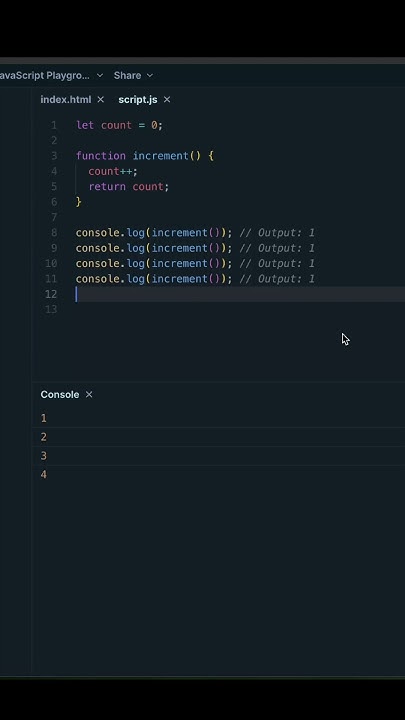Click the '// Output: 1' comment on line 11
This screenshot has width=405, height=720.
click(x=277, y=279)
